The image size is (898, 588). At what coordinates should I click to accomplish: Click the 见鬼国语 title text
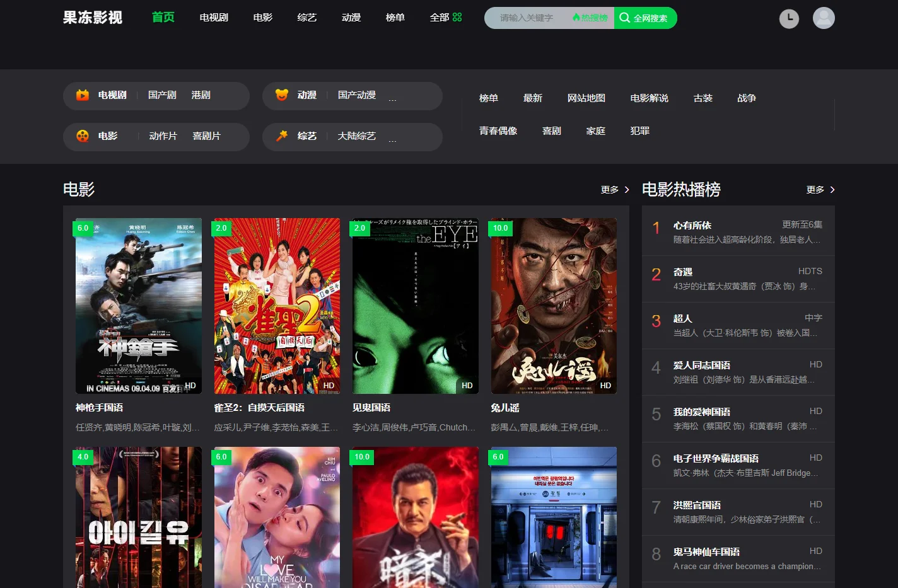[x=371, y=408]
